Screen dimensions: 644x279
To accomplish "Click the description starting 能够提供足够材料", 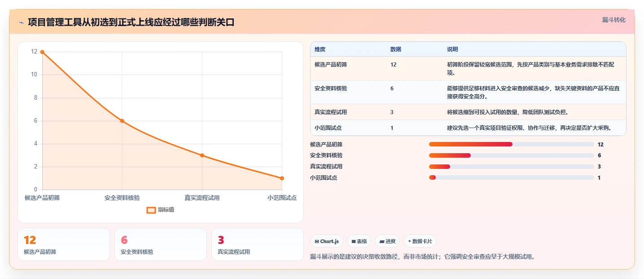I will click(x=534, y=93).
